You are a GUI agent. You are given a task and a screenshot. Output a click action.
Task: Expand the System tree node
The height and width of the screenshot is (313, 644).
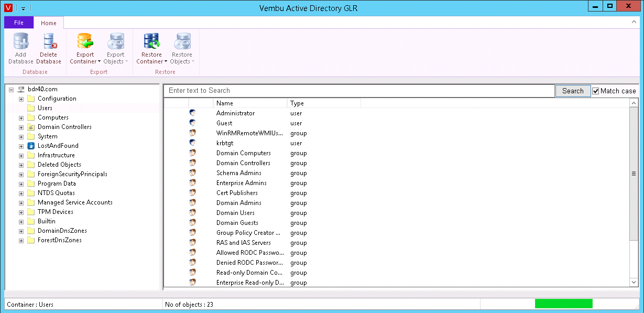click(x=21, y=136)
